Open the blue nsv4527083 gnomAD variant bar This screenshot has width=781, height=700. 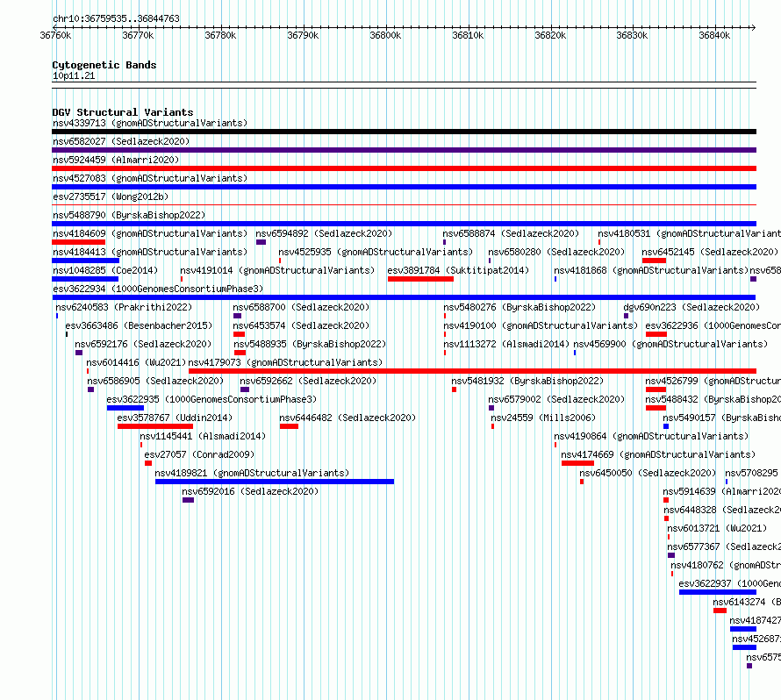click(x=404, y=187)
